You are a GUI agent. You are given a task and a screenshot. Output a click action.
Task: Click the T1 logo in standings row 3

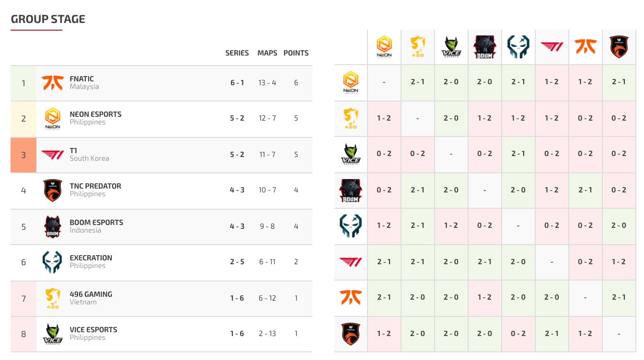point(52,155)
